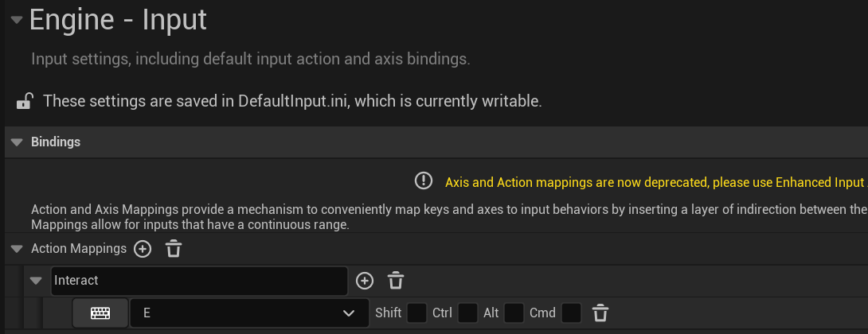This screenshot has width=868, height=334.
Task: Click the yellow Enhanced Input deprecation message
Action: pyautogui.click(x=656, y=182)
